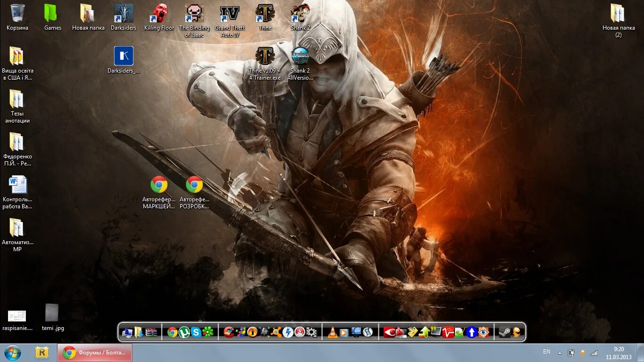
Task: Launch Google Chrome from the dock
Action: [x=172, y=332]
